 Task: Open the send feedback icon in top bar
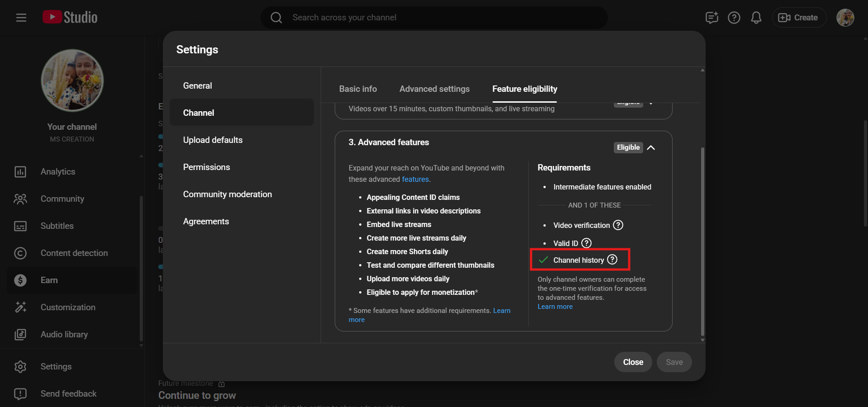tap(711, 18)
